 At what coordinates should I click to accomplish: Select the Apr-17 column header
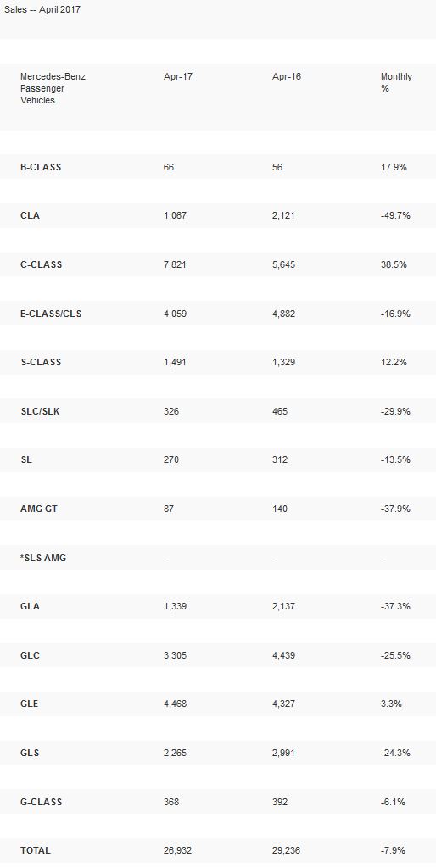pos(178,76)
